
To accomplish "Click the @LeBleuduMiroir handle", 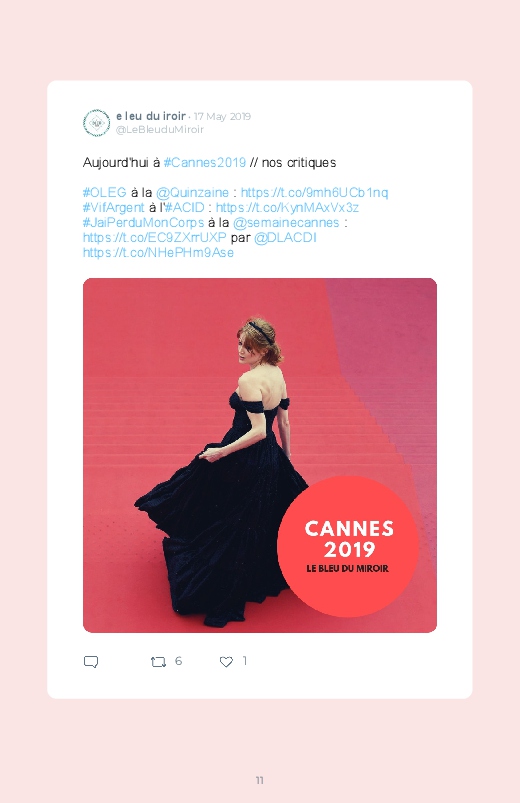I will tap(160, 130).
